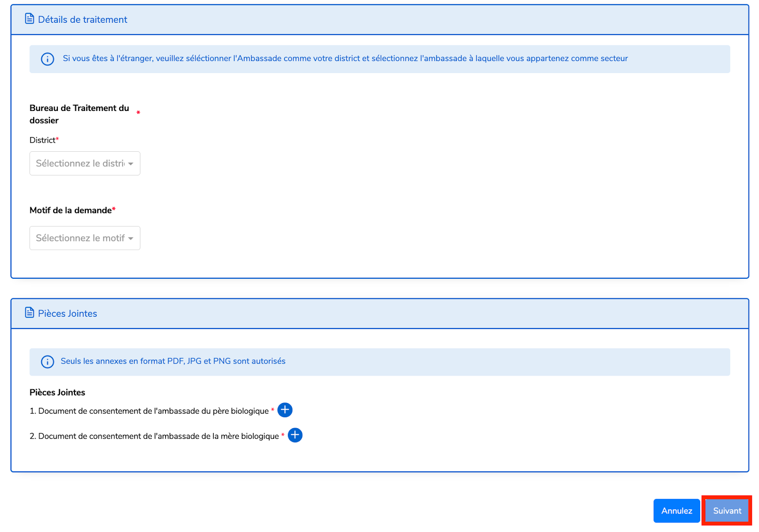Add mother's embassy consent document attachment
The width and height of the screenshot is (759, 532).
[295, 435]
